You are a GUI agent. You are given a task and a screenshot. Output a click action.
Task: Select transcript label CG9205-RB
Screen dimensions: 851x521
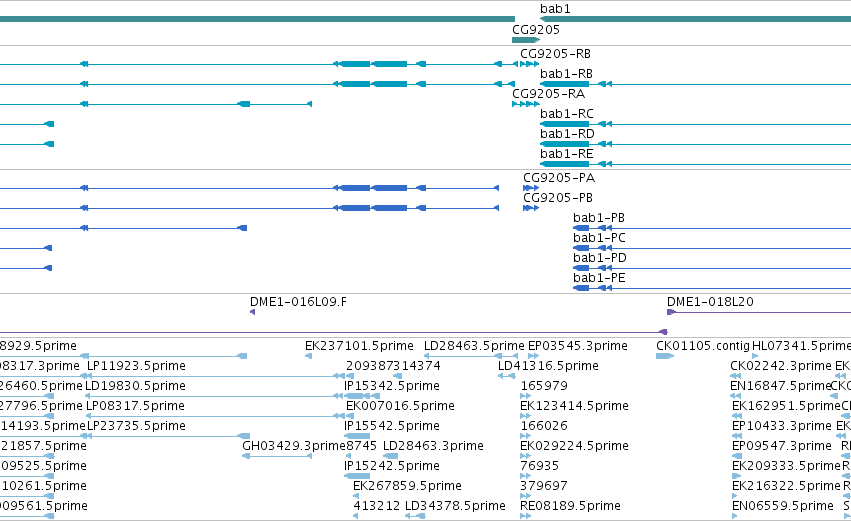click(x=555, y=54)
